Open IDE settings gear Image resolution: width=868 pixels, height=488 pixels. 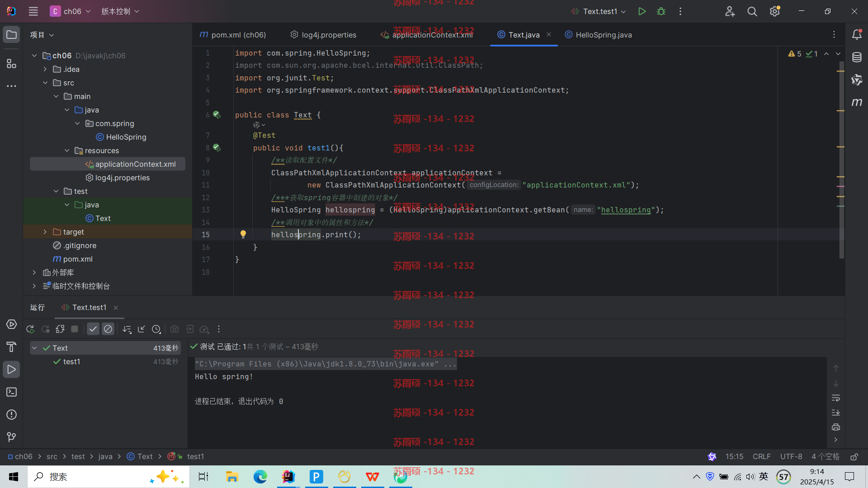pos(775,11)
